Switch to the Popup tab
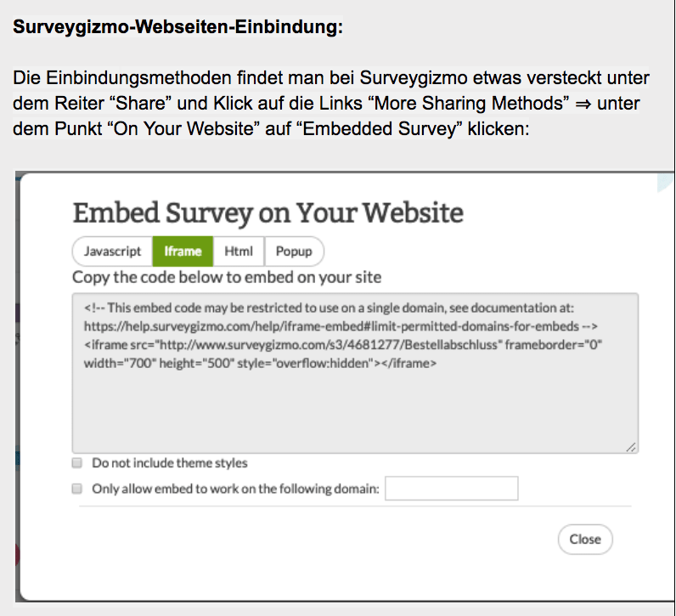 coord(294,251)
